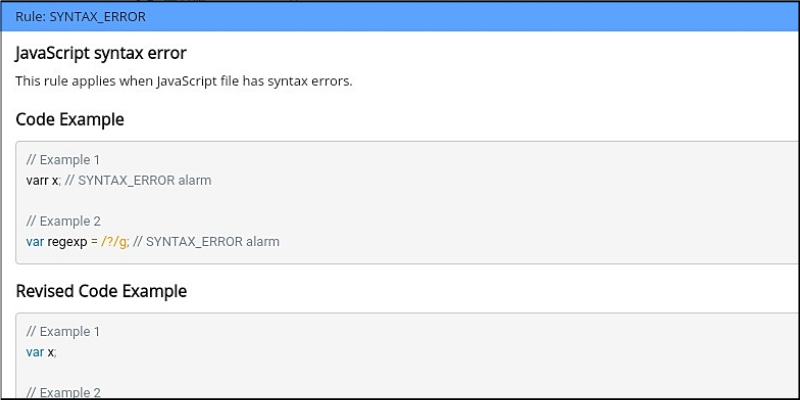Click the rule description sentence
This screenshot has height=400, width=800.
click(x=184, y=81)
